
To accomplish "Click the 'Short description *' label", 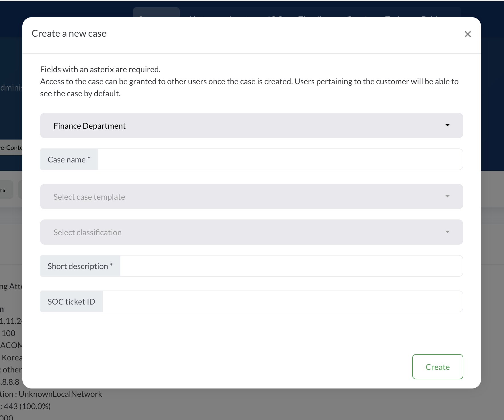I will pos(80,266).
